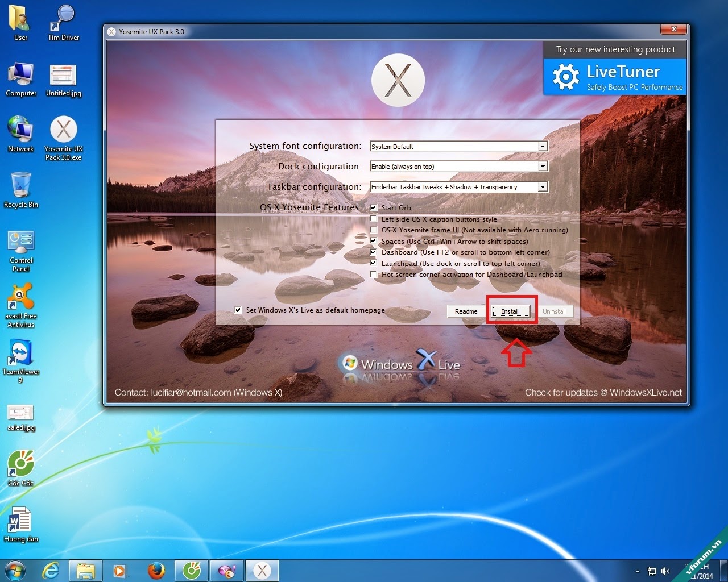728x582 pixels.
Task: Enable Left side OS X caption buttons style
Action: click(x=374, y=219)
